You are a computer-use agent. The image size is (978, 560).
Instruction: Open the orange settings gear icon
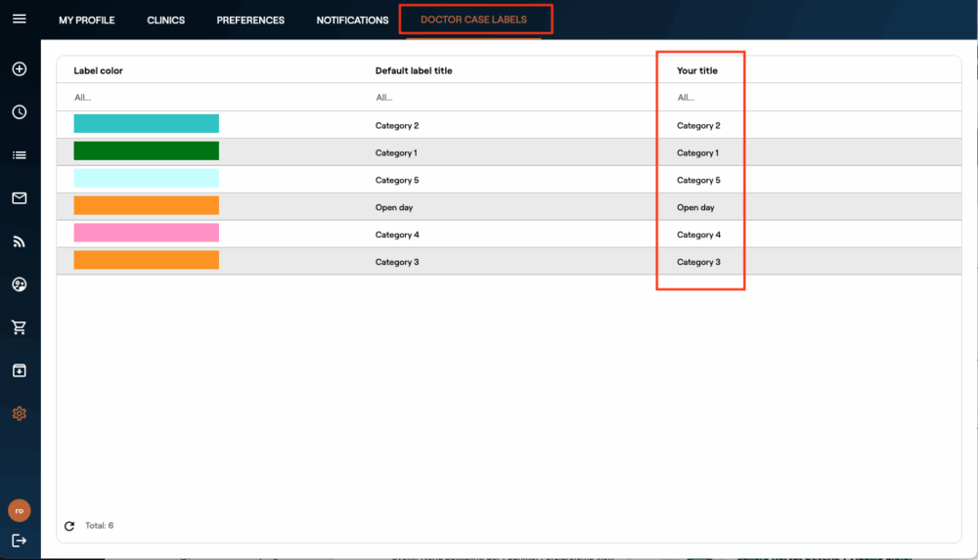tap(20, 413)
